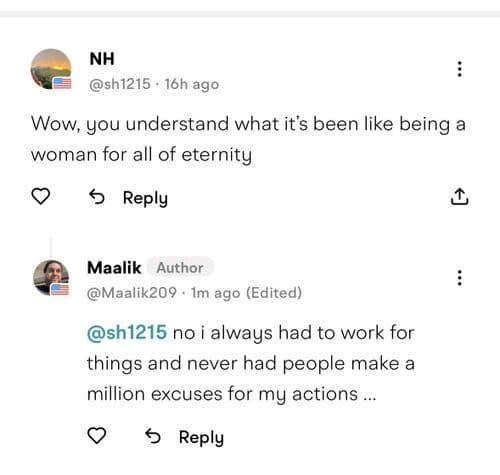Like NH's comment with the heart icon
Screen dimensions: 500x475
click(x=41, y=196)
